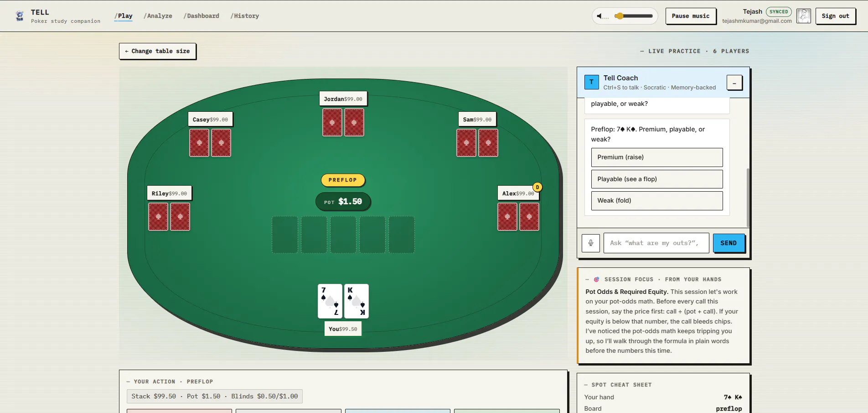The height and width of the screenshot is (413, 868).
Task: Click the 'You $99.50' name tag
Action: click(x=343, y=329)
